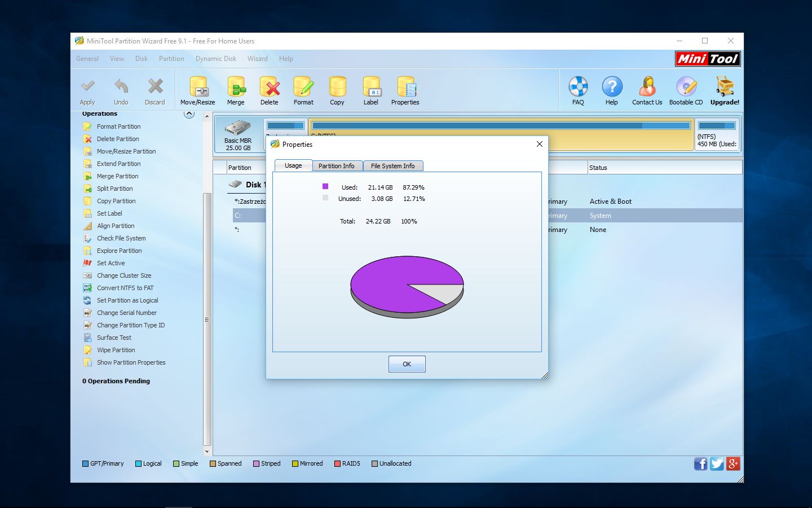Screen dimensions: 812x508
Task: Open Properties from the toolbar
Action: coord(405,87)
